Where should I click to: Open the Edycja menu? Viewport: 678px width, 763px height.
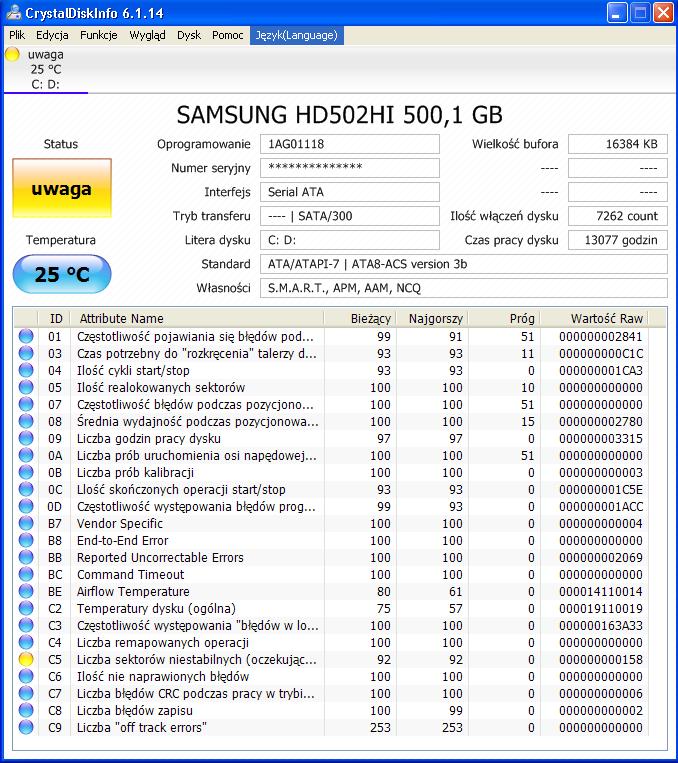(x=52, y=35)
